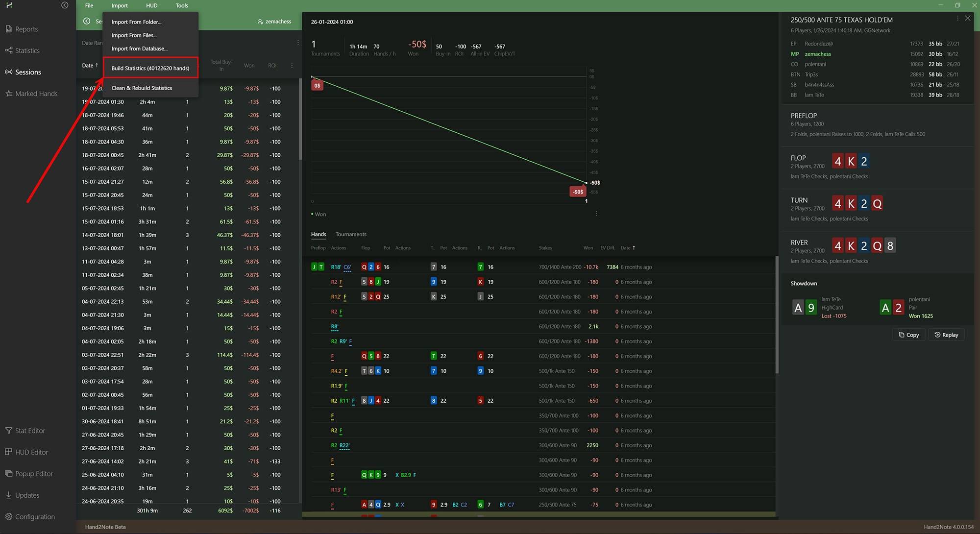Choose Import from Database...

[x=140, y=49]
